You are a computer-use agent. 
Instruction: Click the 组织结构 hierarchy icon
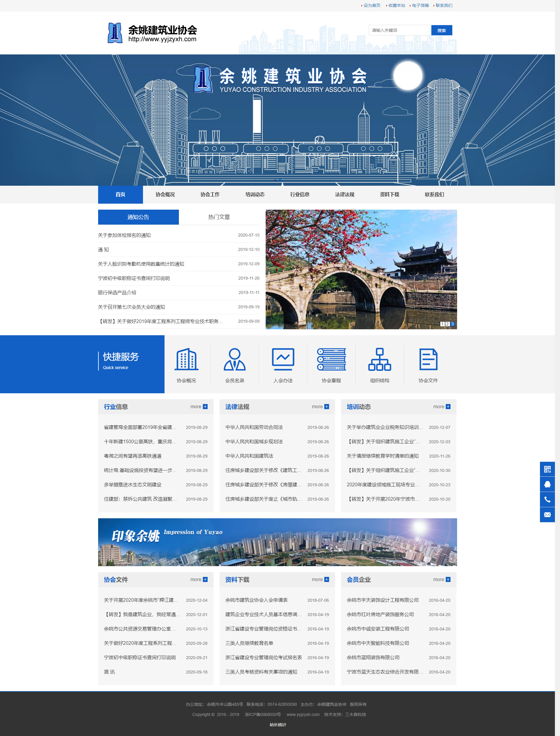click(x=379, y=359)
